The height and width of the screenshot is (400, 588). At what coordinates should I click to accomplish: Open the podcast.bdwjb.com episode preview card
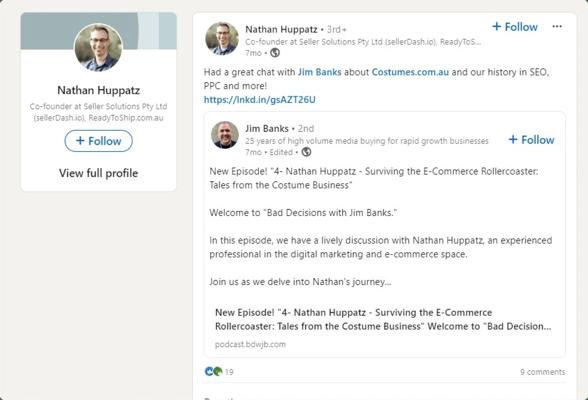tap(384, 328)
